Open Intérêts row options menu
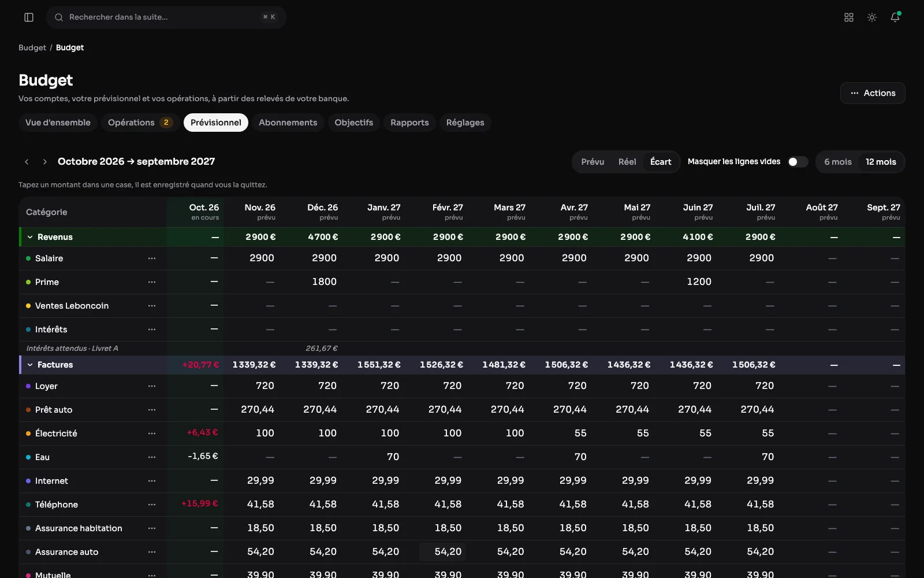924x578 pixels. pyautogui.click(x=152, y=329)
